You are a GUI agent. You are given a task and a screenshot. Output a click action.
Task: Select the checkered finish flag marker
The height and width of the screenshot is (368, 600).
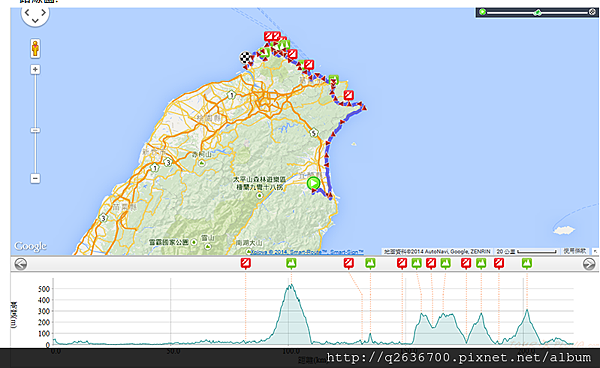pos(246,57)
